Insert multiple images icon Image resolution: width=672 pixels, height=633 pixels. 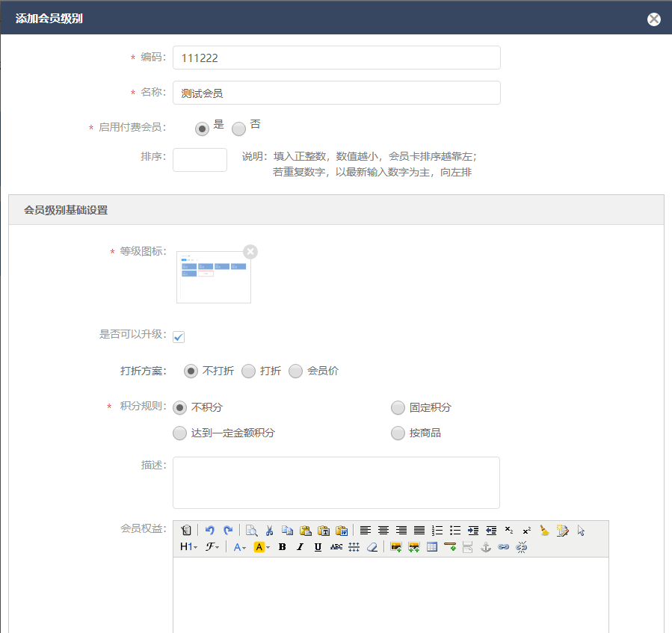[x=414, y=547]
